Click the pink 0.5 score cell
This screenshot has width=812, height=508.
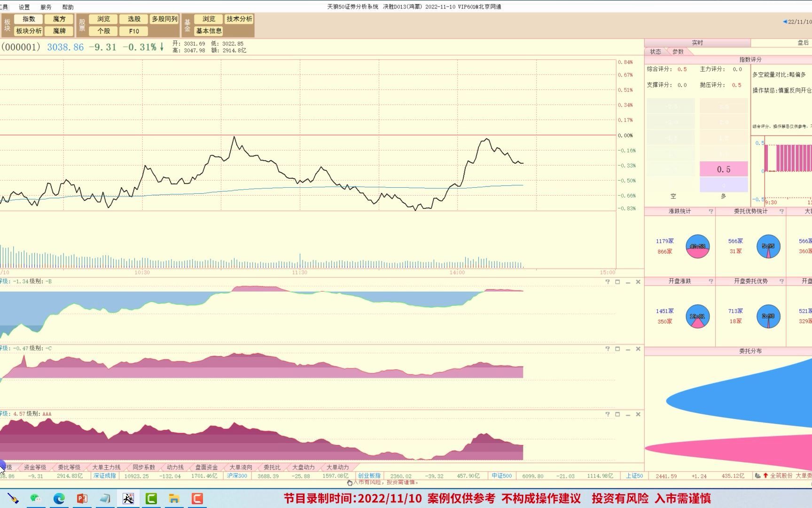point(724,169)
